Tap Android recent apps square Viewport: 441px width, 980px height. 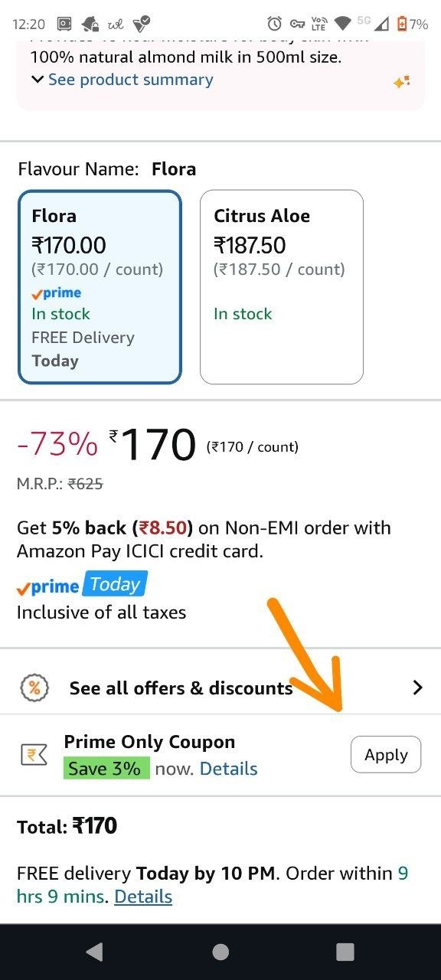tap(345, 952)
